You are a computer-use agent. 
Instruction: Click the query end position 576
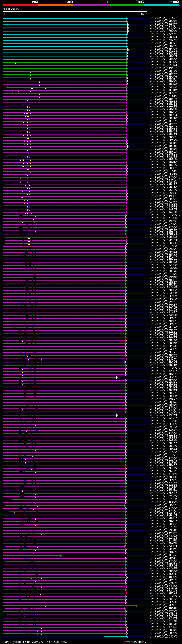tap(144, 14)
